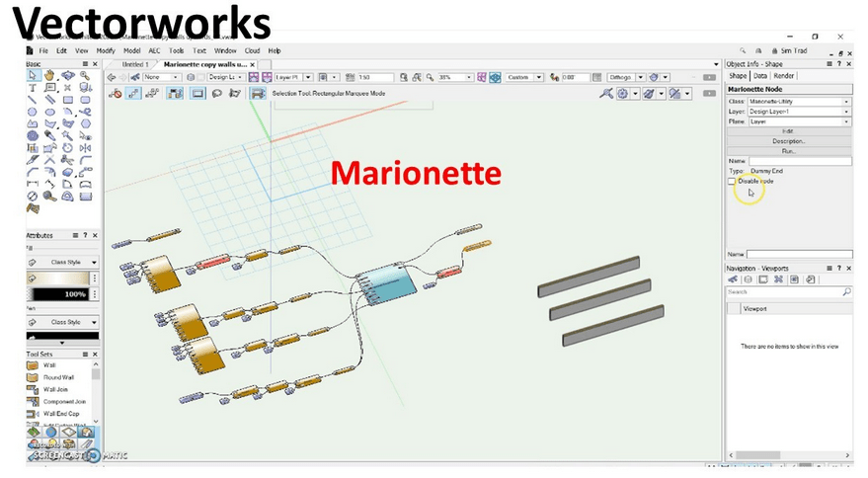Switch to the Untitled 1 document tab
This screenshot has height=478, width=868.
[133, 64]
